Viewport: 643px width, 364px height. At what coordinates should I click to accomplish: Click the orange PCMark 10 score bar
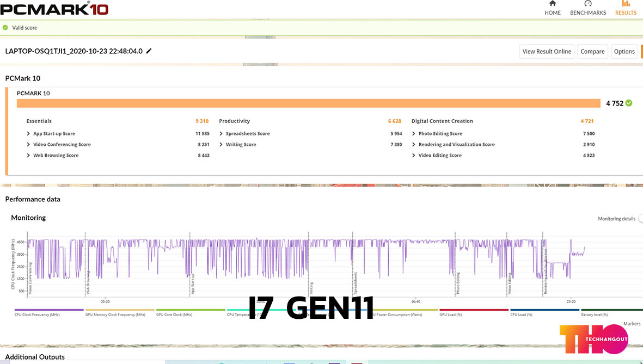coord(308,103)
